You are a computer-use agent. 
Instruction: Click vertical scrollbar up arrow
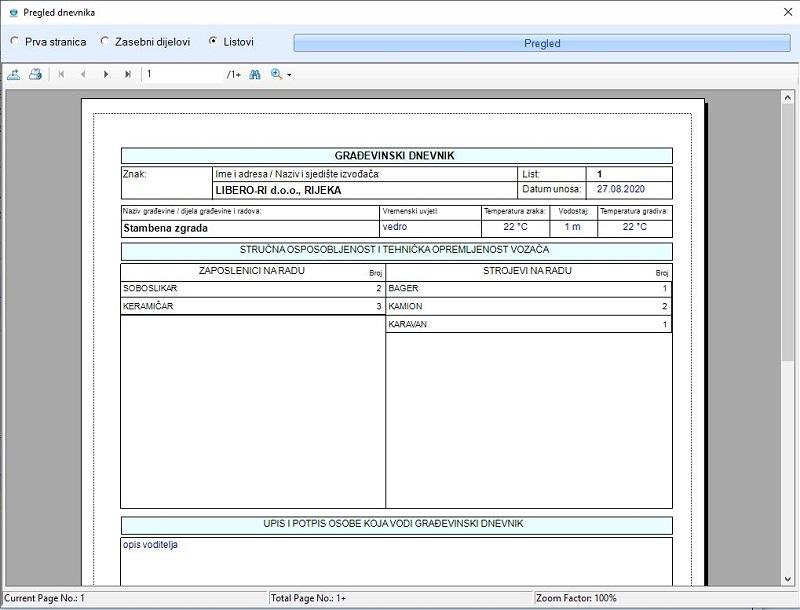(x=788, y=98)
